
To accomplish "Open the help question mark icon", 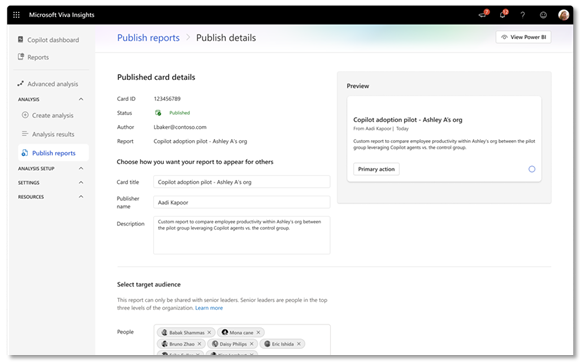I will click(x=523, y=15).
